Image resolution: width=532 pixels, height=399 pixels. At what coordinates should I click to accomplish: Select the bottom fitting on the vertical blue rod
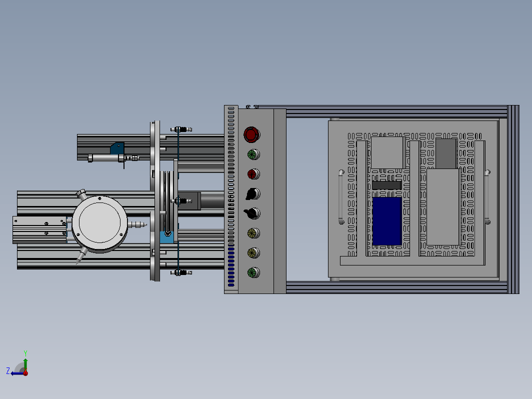[181, 272]
